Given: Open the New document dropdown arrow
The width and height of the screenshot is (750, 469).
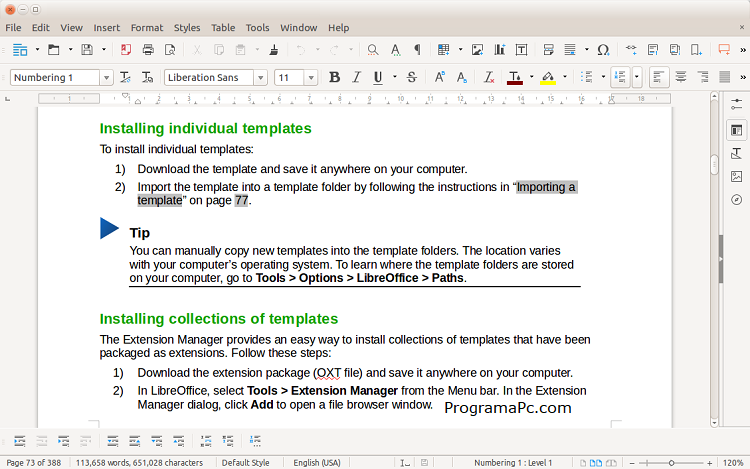Looking at the screenshot, I should coord(37,50).
